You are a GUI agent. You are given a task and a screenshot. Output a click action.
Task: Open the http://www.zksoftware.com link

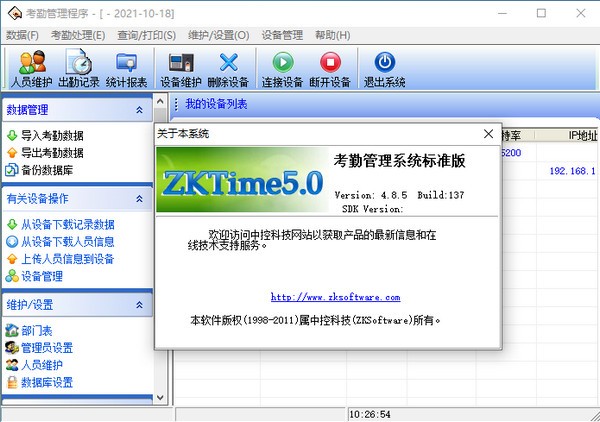click(x=336, y=297)
